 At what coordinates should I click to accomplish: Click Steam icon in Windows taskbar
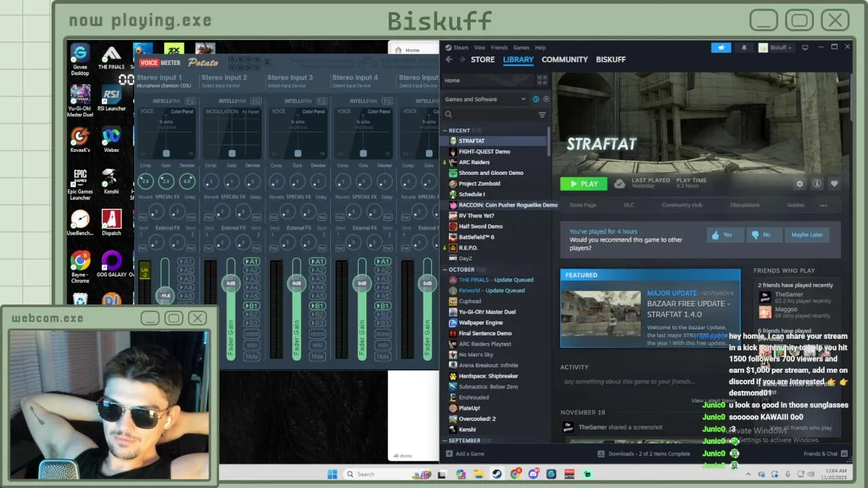pyautogui.click(x=497, y=474)
